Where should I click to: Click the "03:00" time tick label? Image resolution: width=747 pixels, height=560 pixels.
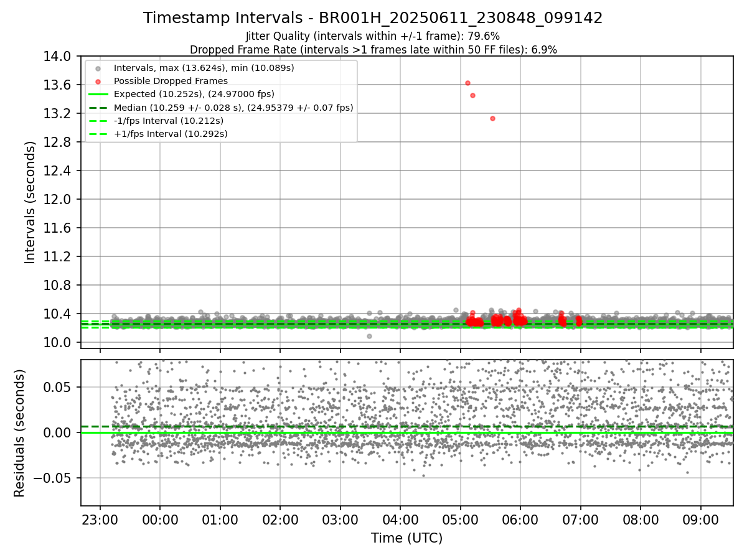click(x=340, y=520)
